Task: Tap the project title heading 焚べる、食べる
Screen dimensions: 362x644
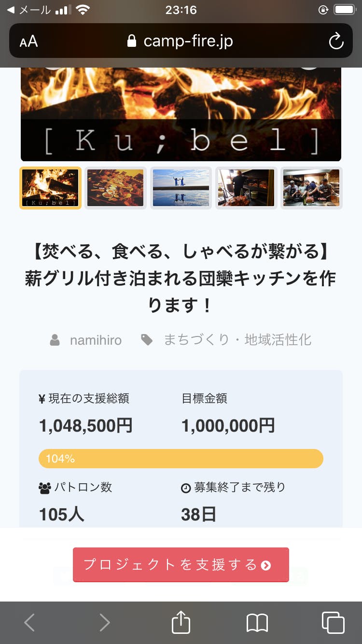Action: point(181,278)
